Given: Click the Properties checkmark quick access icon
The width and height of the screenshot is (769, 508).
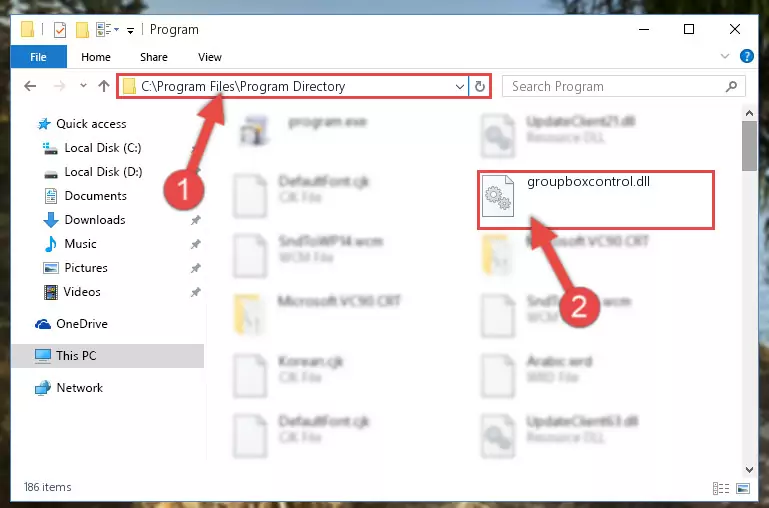Looking at the screenshot, I should (59, 29).
